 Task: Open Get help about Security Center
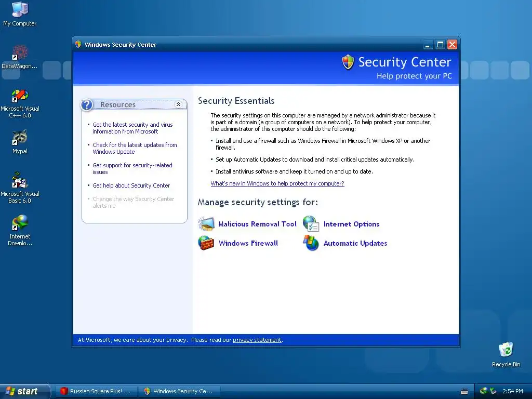(x=131, y=185)
